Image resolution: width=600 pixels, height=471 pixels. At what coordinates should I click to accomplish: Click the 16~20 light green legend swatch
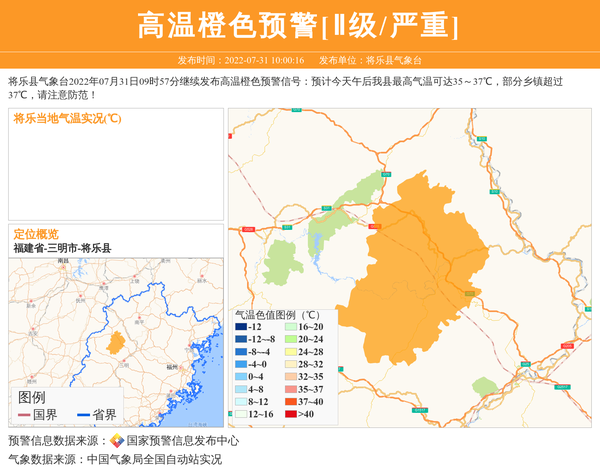tap(291, 327)
